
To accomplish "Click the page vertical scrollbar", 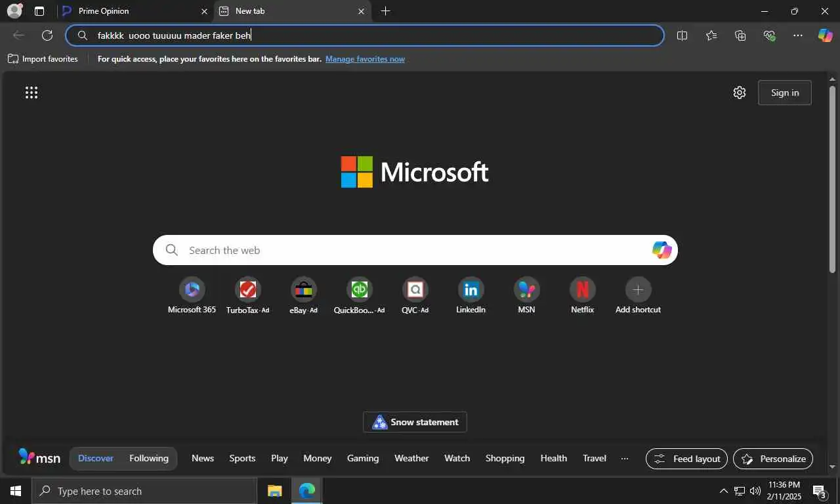I will pyautogui.click(x=832, y=178).
